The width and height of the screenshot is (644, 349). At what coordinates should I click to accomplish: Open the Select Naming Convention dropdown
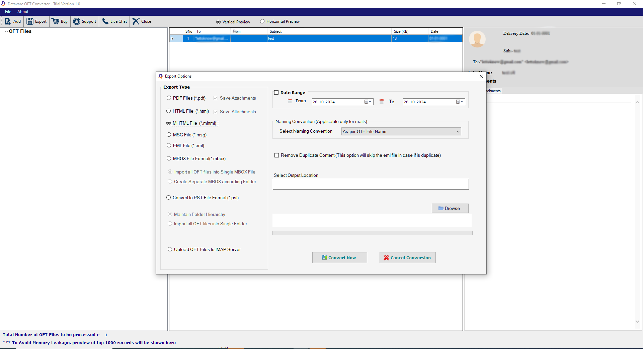pyautogui.click(x=401, y=131)
